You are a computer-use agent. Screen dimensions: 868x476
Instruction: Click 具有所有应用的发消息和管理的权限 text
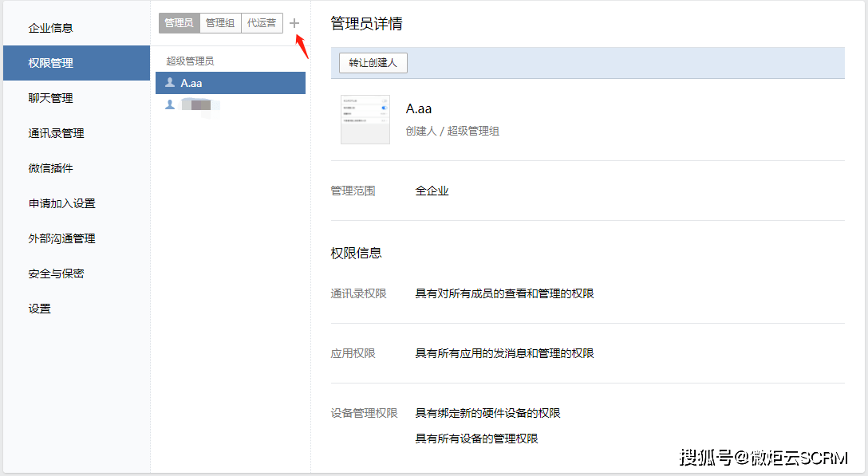click(504, 353)
